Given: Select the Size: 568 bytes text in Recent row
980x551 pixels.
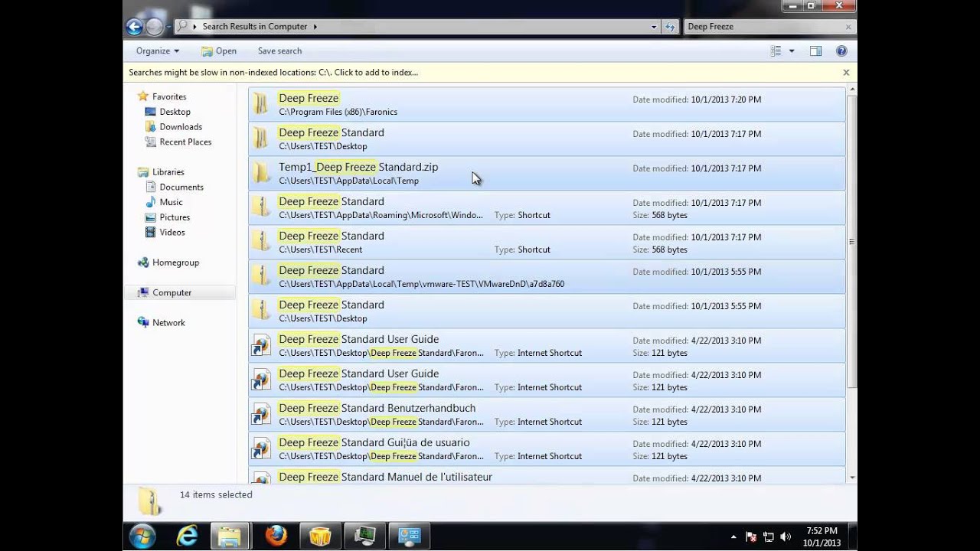Looking at the screenshot, I should [x=660, y=250].
